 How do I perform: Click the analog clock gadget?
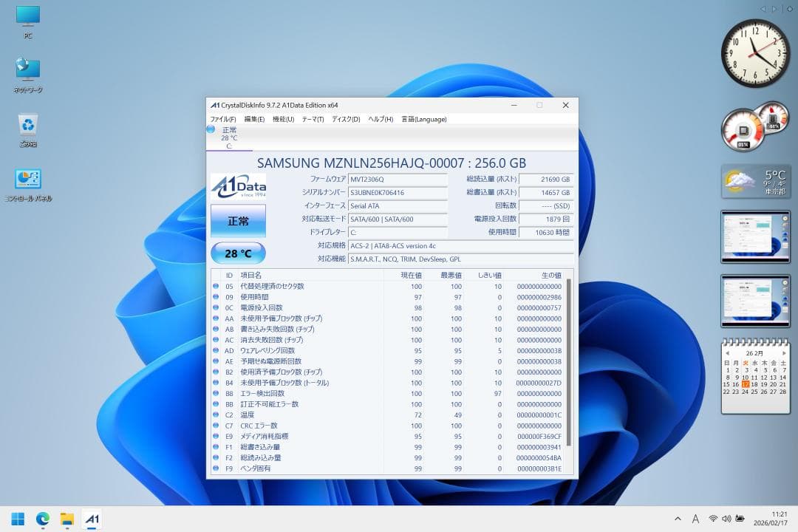756,53
